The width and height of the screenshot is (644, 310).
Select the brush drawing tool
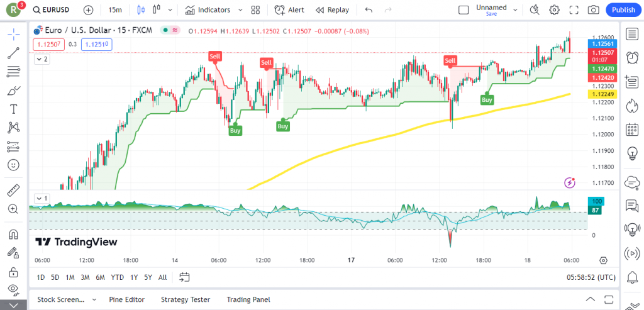point(14,91)
